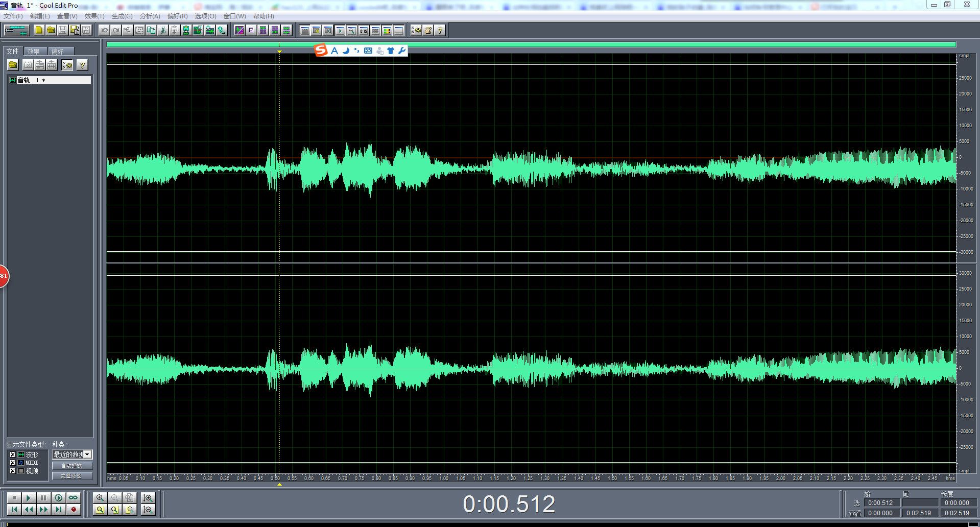This screenshot has height=527, width=980.
Task: Click the yellow playhead marker above the waveform
Action: tap(279, 52)
